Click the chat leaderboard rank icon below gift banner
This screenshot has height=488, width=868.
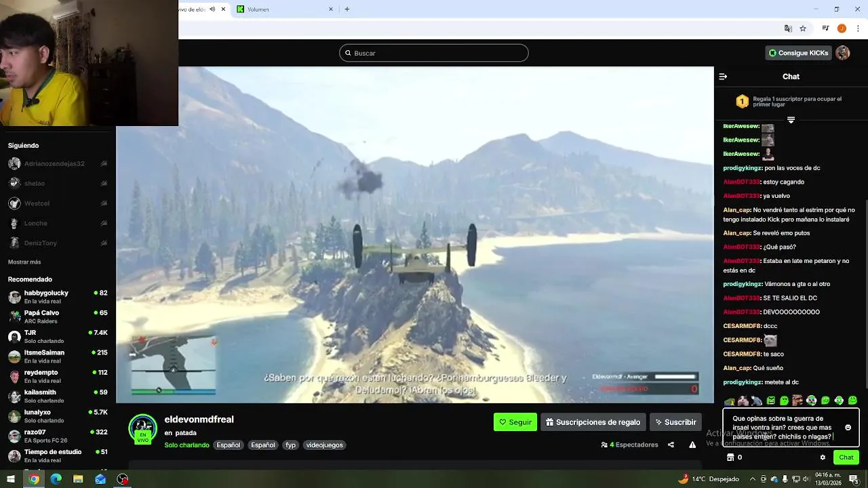791,120
